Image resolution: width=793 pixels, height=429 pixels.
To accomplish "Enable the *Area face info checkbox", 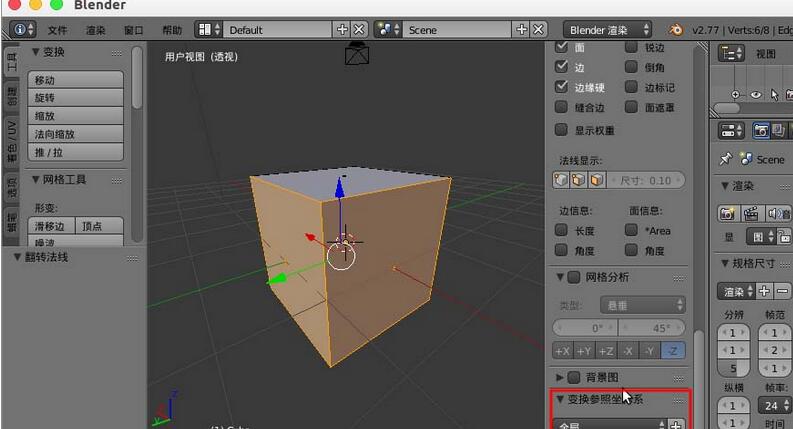I will (631, 230).
